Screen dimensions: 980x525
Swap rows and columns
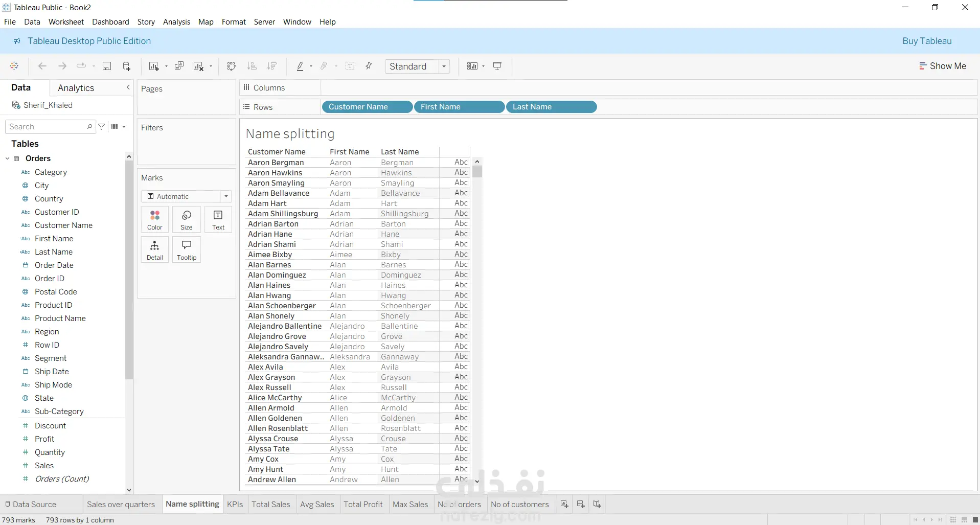tap(232, 66)
